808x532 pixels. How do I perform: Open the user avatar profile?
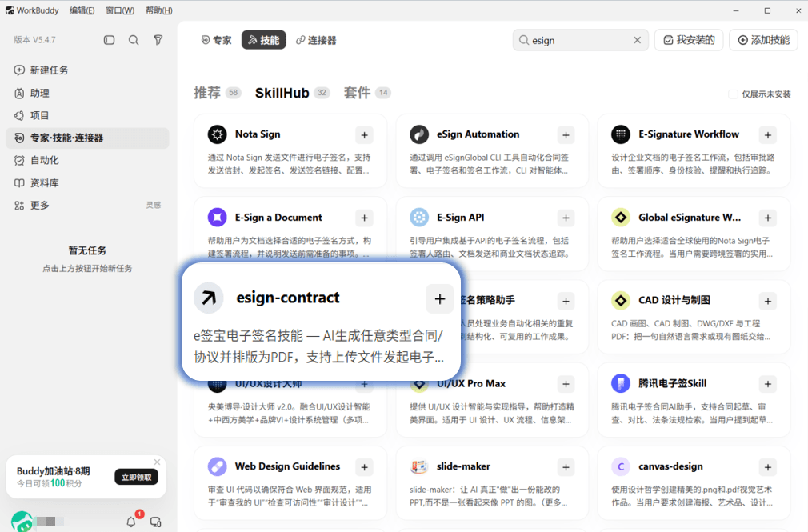point(22,522)
